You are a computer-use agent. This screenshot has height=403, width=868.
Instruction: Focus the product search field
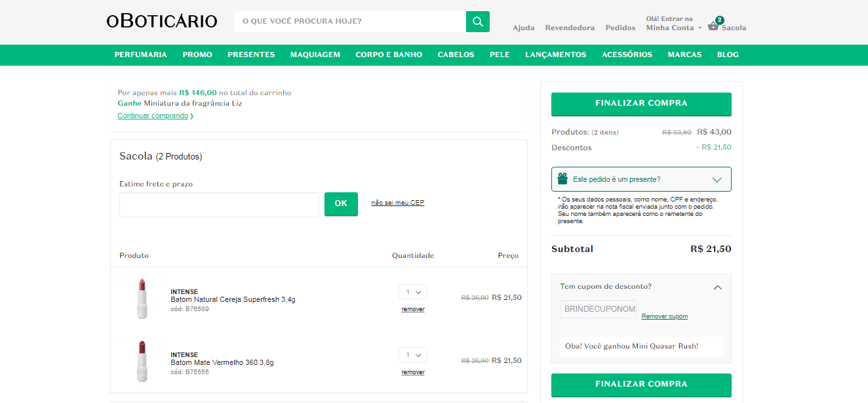(350, 22)
